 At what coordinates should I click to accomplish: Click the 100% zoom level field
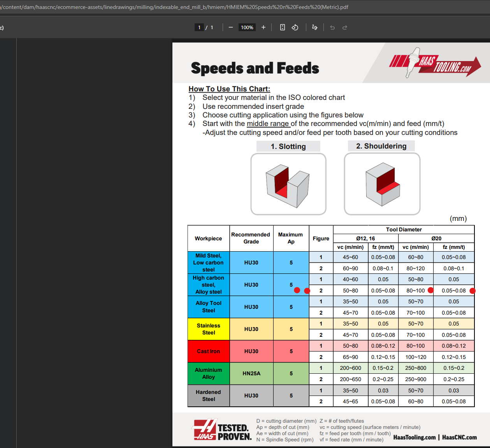[x=247, y=27]
